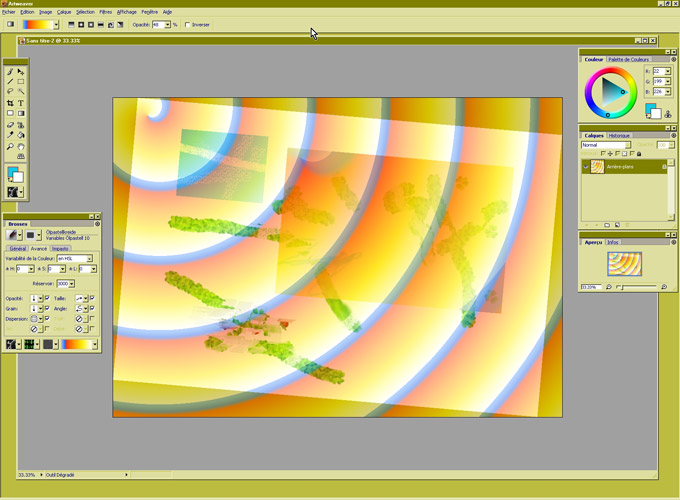Pick the Eyedropper color picker tool
The height and width of the screenshot is (500, 680).
10,136
